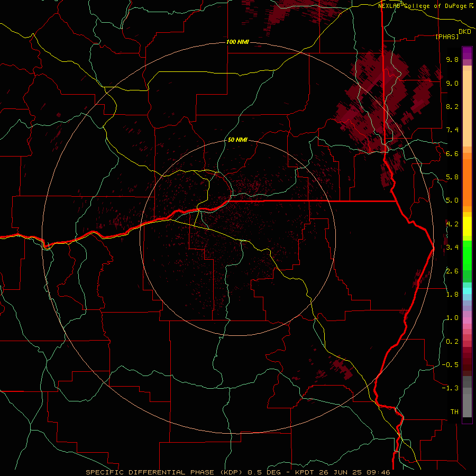476x476 pixels.
Task: Click the TH threshold label on the scale
Action: 454,412
